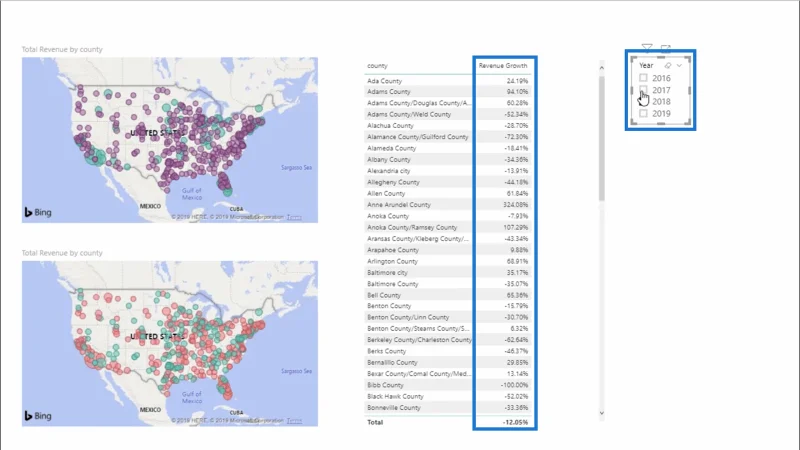This screenshot has height=450, width=800.
Task: Sort by the Revenue Growth column header
Action: [x=503, y=66]
